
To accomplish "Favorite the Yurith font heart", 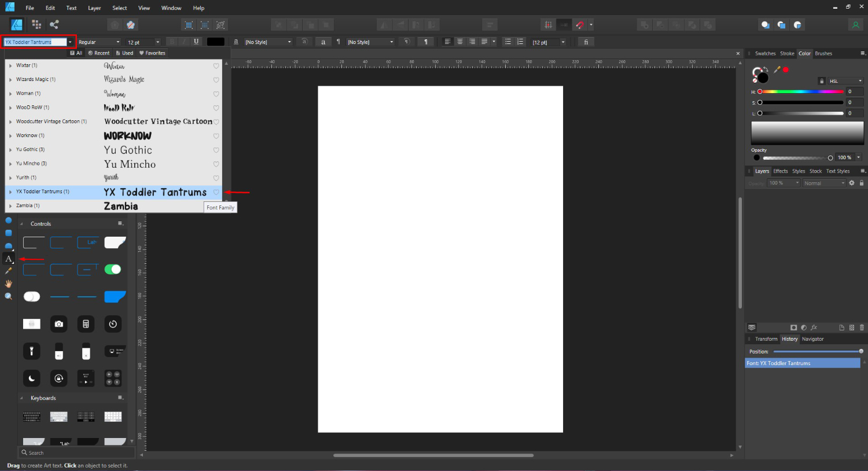I will pyautogui.click(x=216, y=178).
